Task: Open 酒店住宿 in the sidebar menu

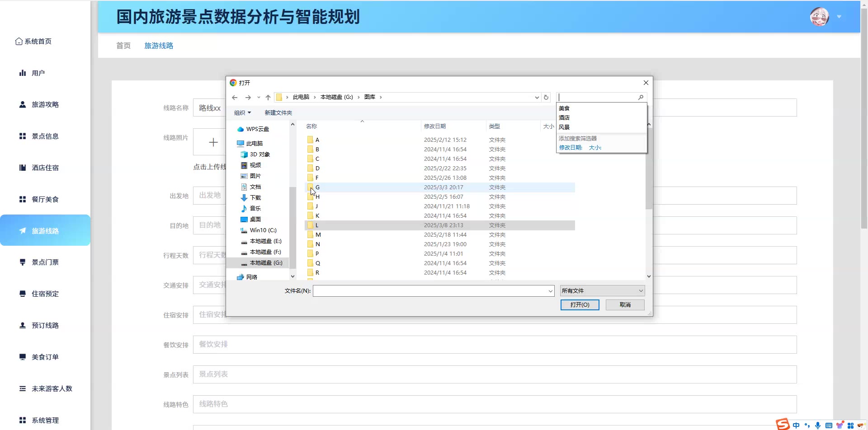Action: pos(45,168)
